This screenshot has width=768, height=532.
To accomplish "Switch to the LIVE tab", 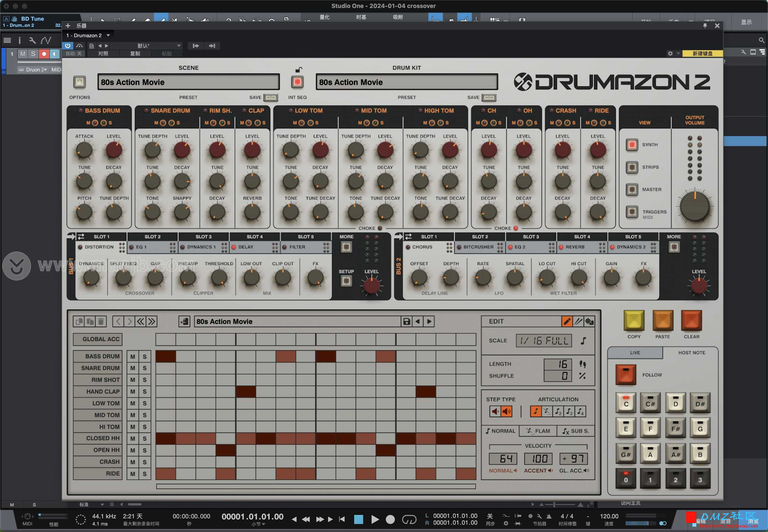I will (634, 353).
